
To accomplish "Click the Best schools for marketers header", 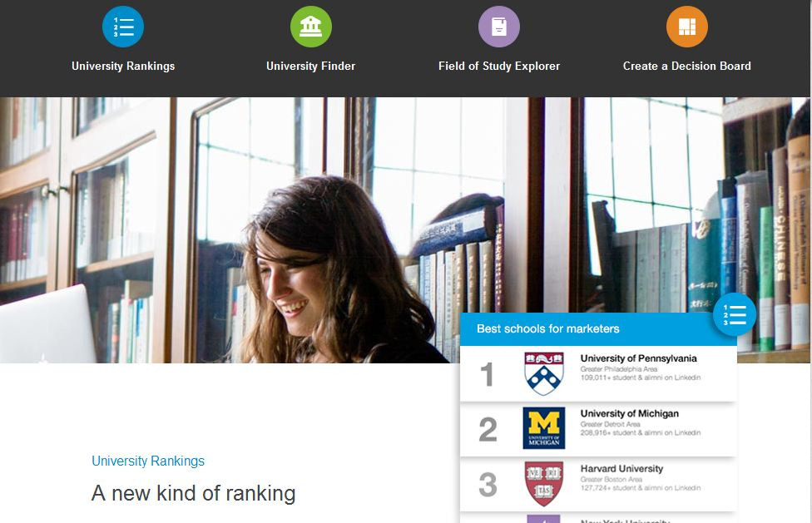I will tap(547, 328).
